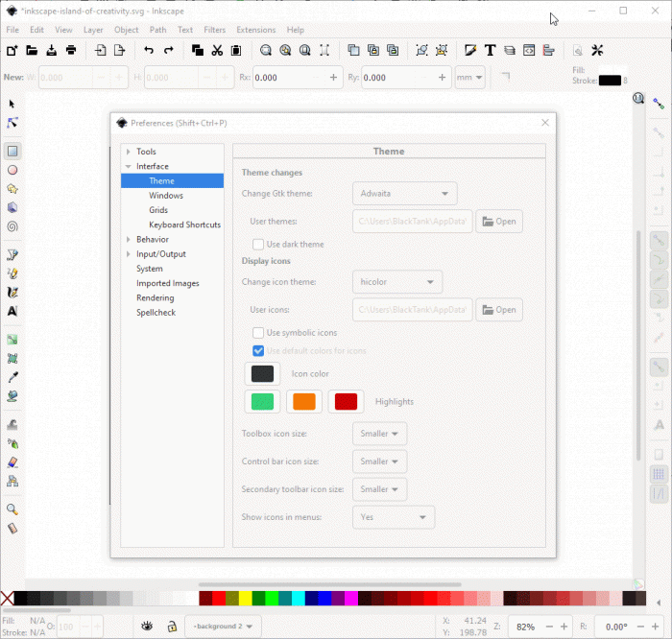Image resolution: width=672 pixels, height=639 pixels.
Task: Click the Cut scissors icon
Action: [x=217, y=50]
